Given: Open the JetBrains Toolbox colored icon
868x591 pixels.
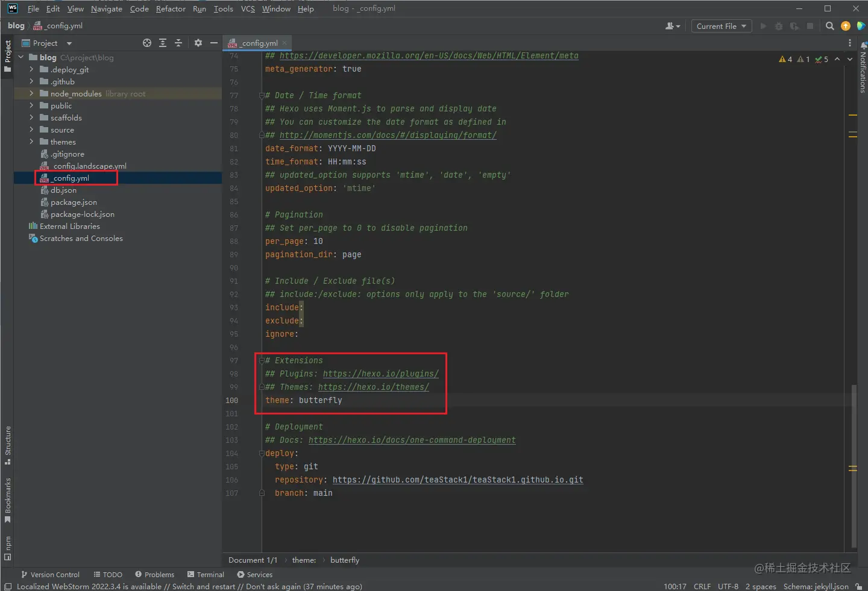Looking at the screenshot, I should click(861, 26).
